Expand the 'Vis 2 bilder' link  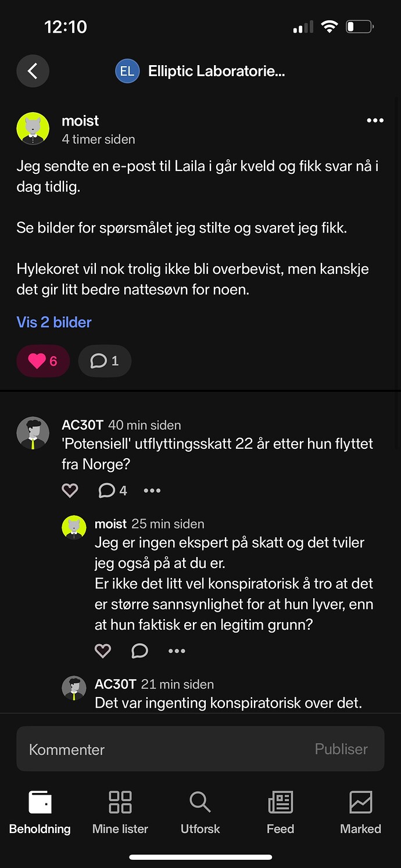pyautogui.click(x=54, y=322)
